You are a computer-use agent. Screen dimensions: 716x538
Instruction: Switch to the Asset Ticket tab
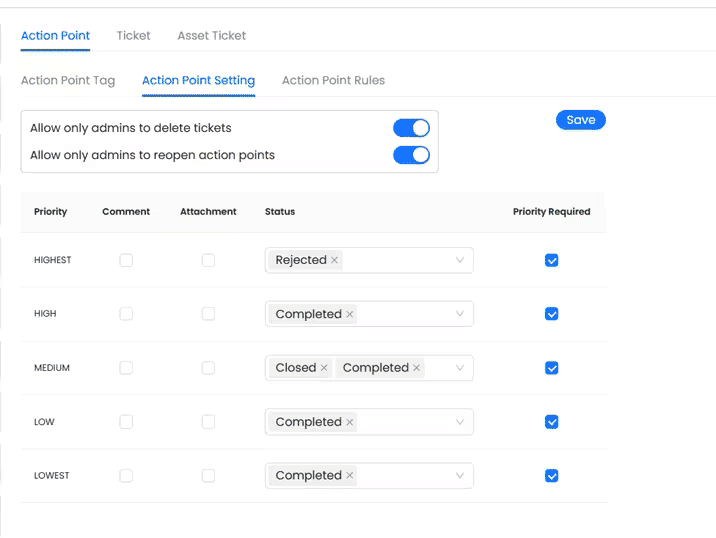click(x=211, y=35)
